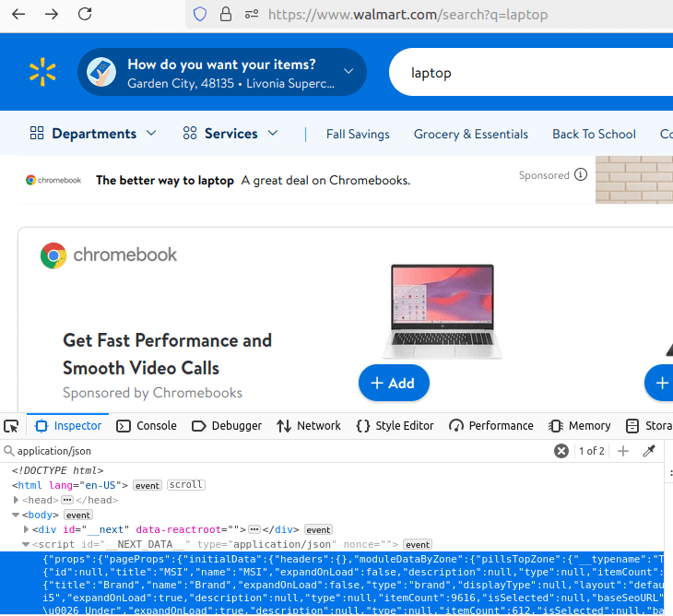Open the Departments dropdown menu
The height and width of the screenshot is (616, 673).
pyautogui.click(x=93, y=134)
